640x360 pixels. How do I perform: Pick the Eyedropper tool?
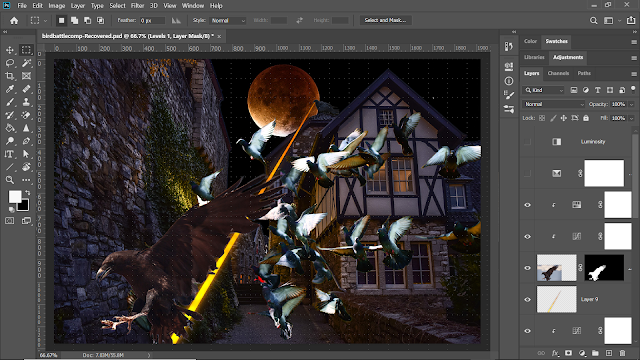coord(10,89)
